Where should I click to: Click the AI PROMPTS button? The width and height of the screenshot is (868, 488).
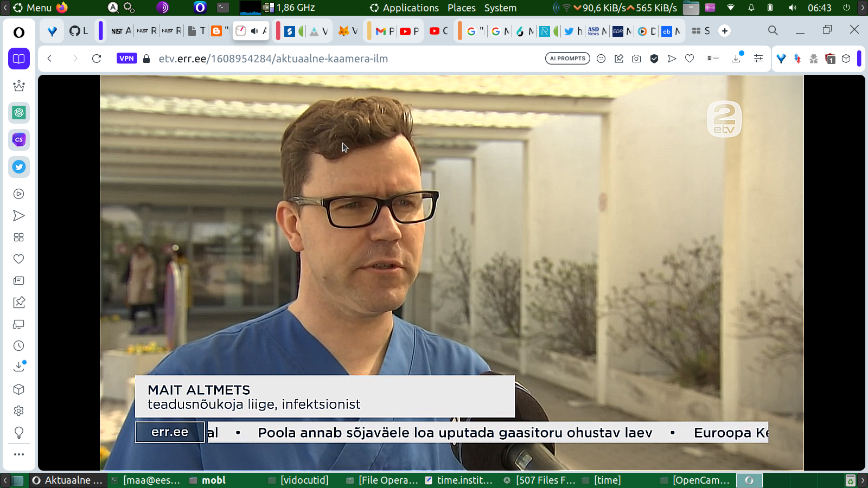click(x=567, y=59)
